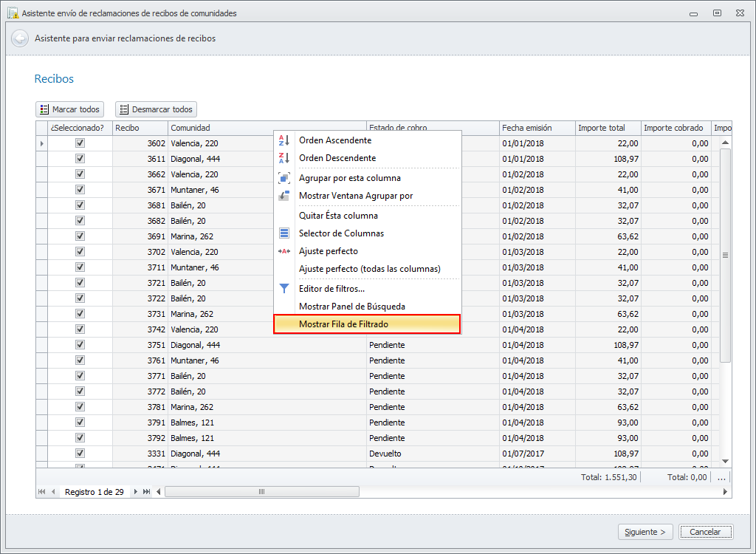The image size is (756, 554).
Task: Choose Agrupar por esta columna
Action: pos(368,178)
